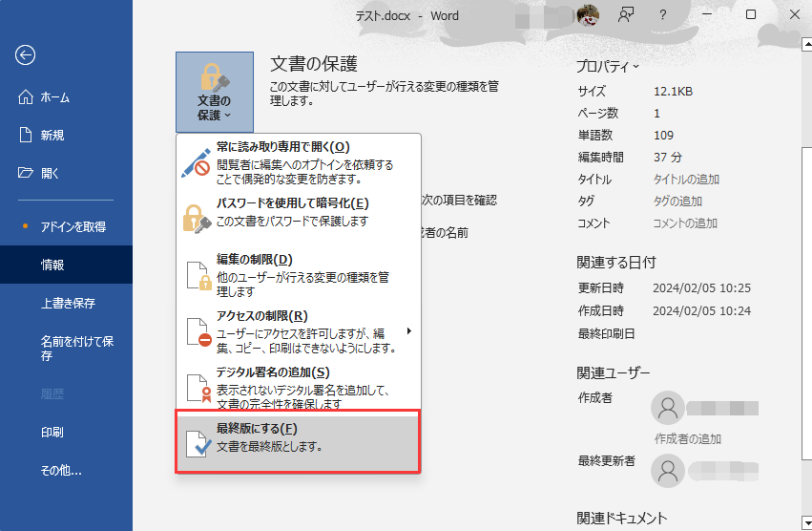812x531 pixels.
Task: Expand the プロパティ dropdown
Action: coord(608,67)
